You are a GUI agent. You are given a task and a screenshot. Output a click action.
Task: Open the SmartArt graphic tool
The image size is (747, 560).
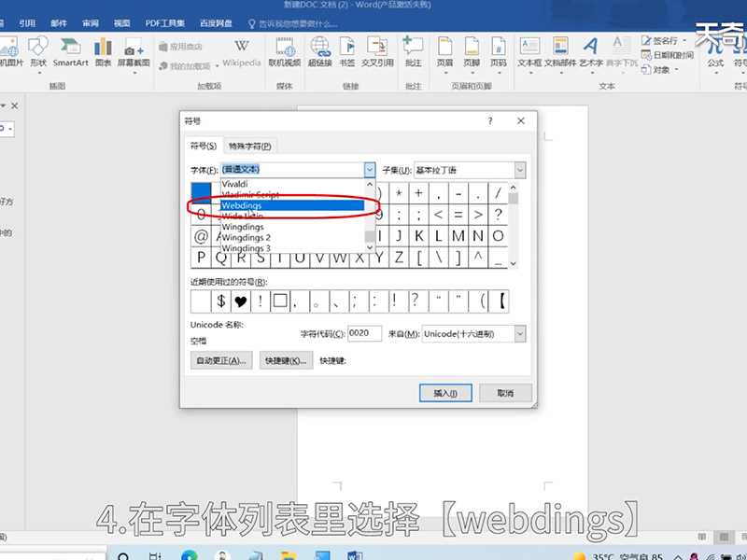pos(70,51)
